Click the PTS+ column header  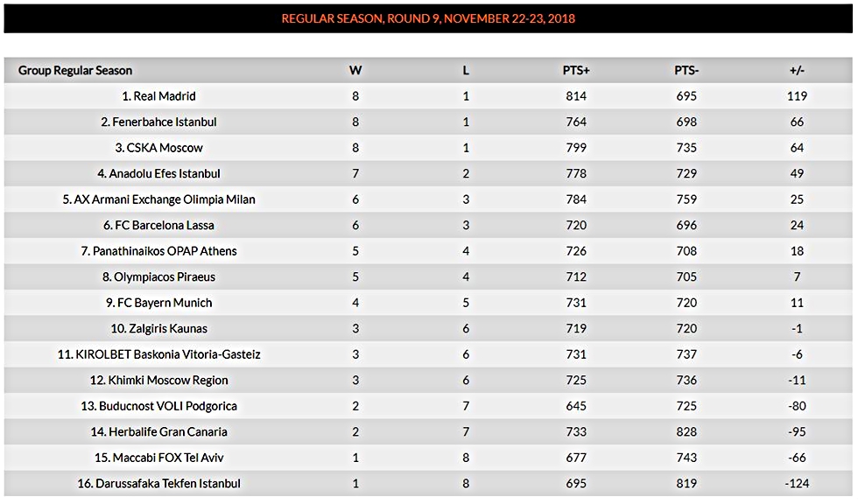pyautogui.click(x=576, y=70)
